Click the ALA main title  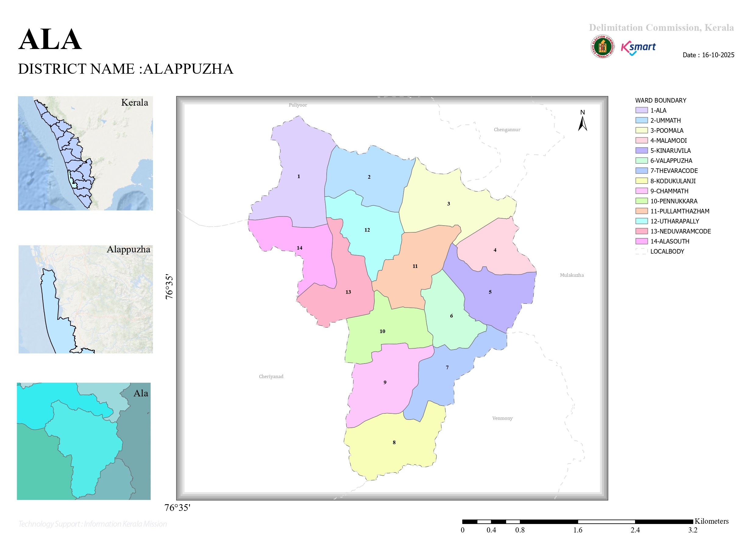[x=50, y=40]
